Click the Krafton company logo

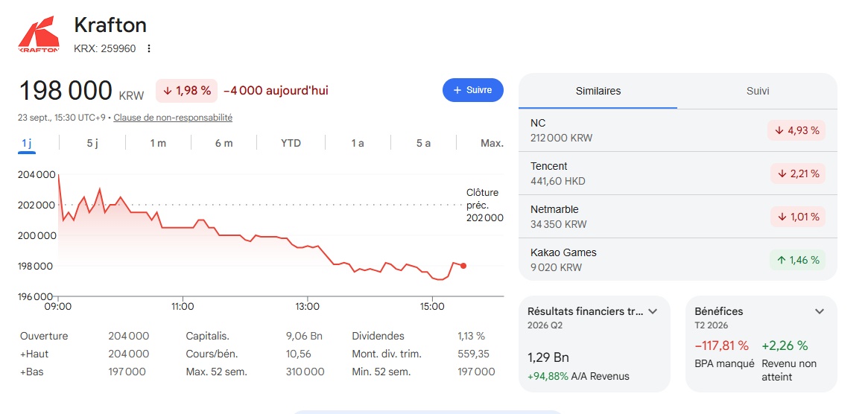tap(39, 34)
